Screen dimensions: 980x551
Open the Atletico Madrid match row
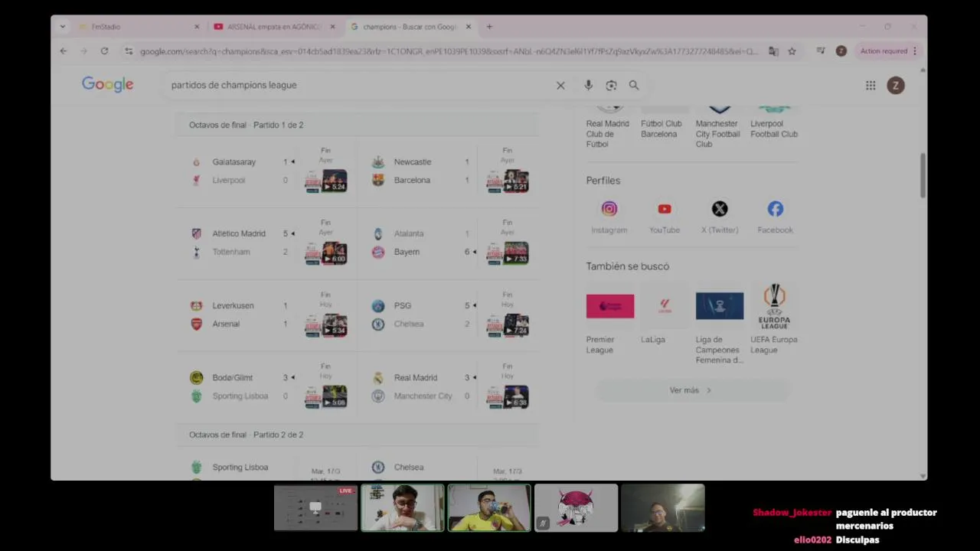tap(266, 243)
